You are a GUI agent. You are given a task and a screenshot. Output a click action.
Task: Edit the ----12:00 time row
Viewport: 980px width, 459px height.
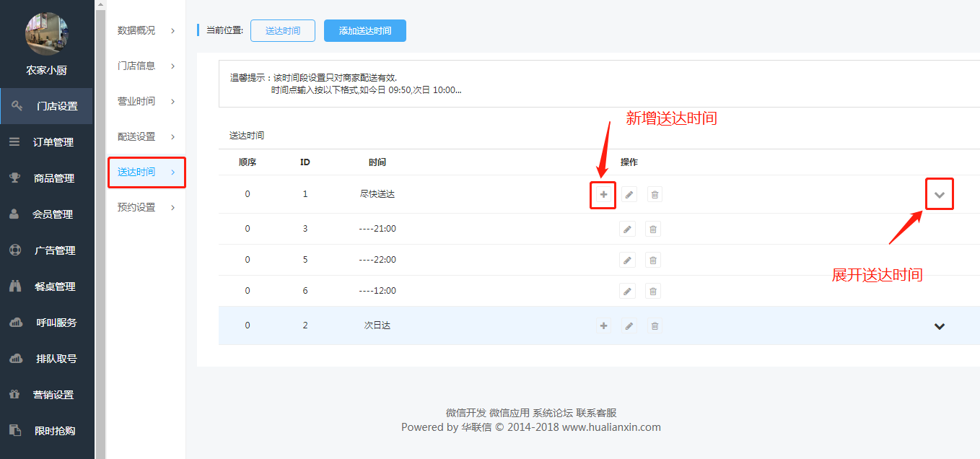click(628, 292)
